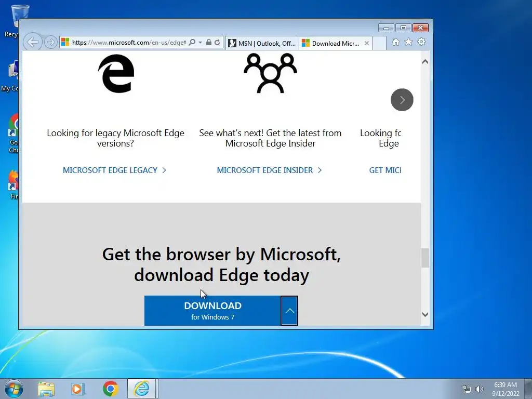Screen dimensions: 532x399
Task: Click the scrollbar down arrow
Action: pos(425,314)
